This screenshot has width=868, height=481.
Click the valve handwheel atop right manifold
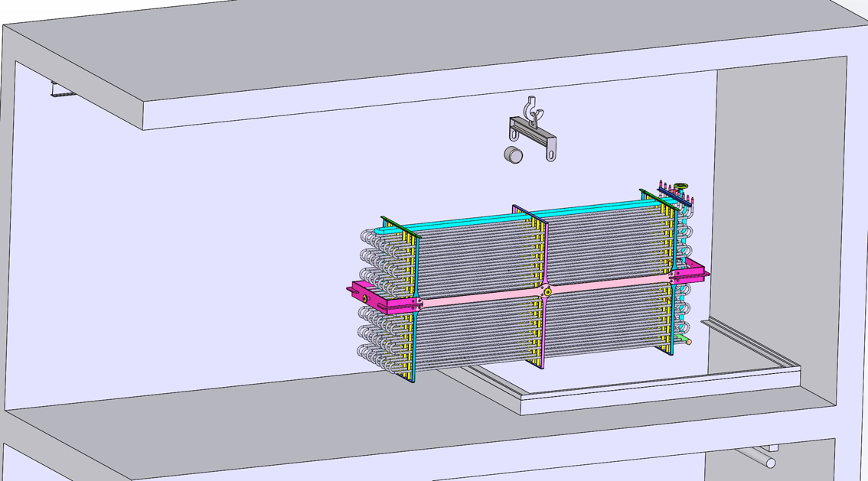(x=681, y=185)
